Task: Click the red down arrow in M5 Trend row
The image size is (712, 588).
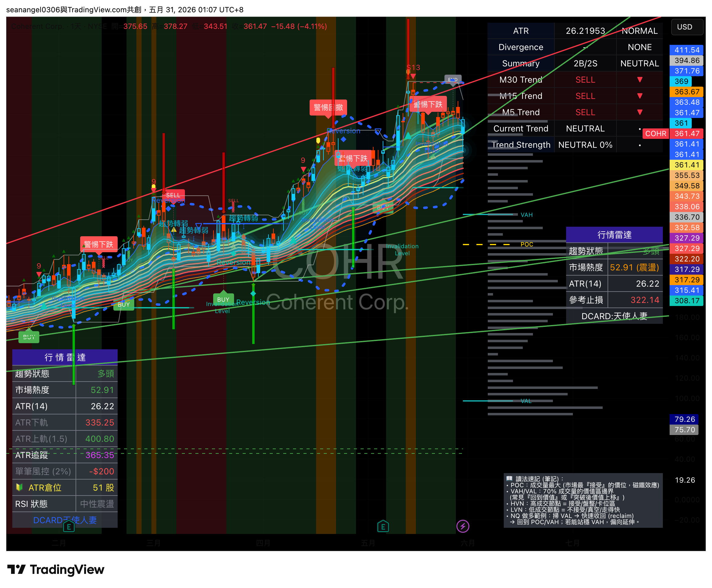Action: [x=640, y=112]
